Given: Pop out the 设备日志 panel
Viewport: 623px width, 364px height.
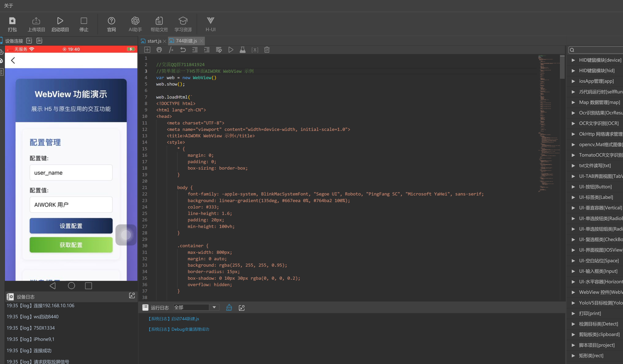Looking at the screenshot, I should pos(132,296).
